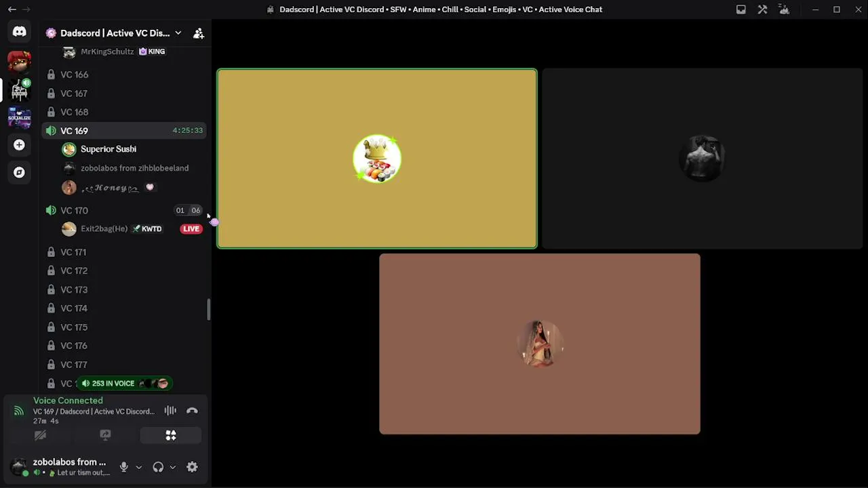The image size is (868, 488).
Task: Share your screen button
Action: (x=105, y=435)
